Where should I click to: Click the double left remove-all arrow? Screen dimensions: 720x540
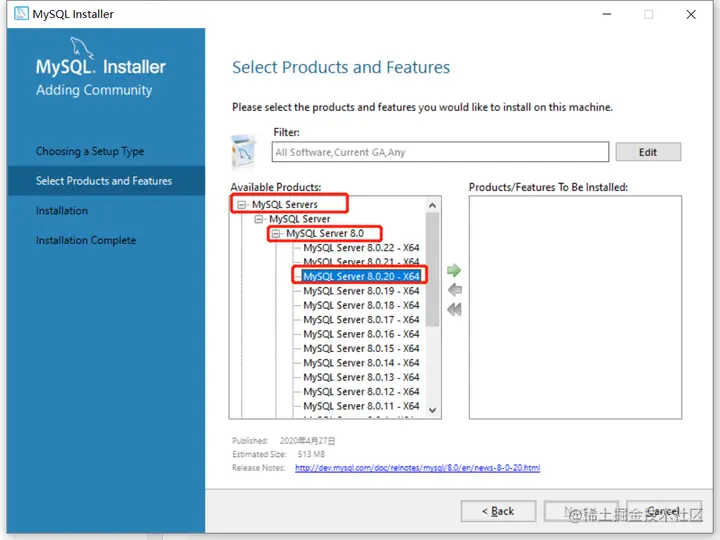click(454, 309)
